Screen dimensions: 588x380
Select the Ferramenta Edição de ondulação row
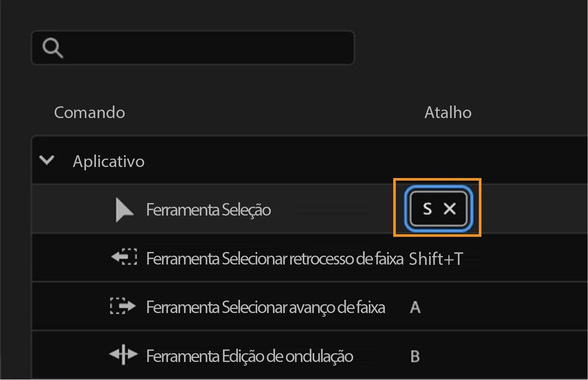pyautogui.click(x=249, y=355)
